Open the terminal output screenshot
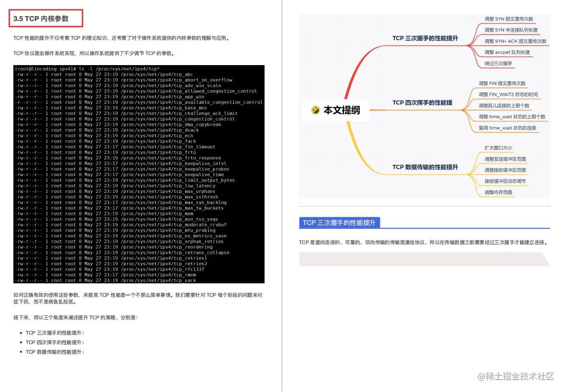Image resolution: width=565 pixels, height=392 pixels. point(138,174)
